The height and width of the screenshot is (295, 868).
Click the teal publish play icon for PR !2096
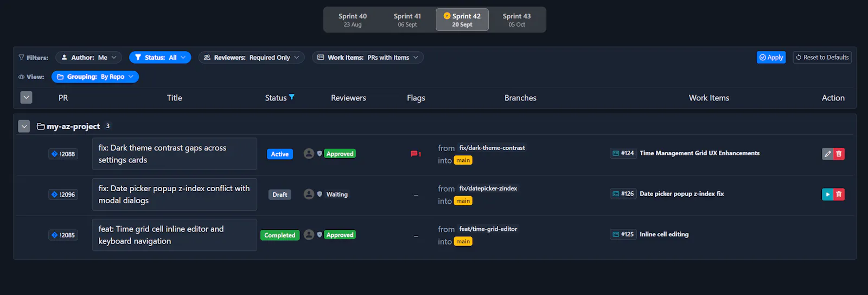tap(828, 194)
